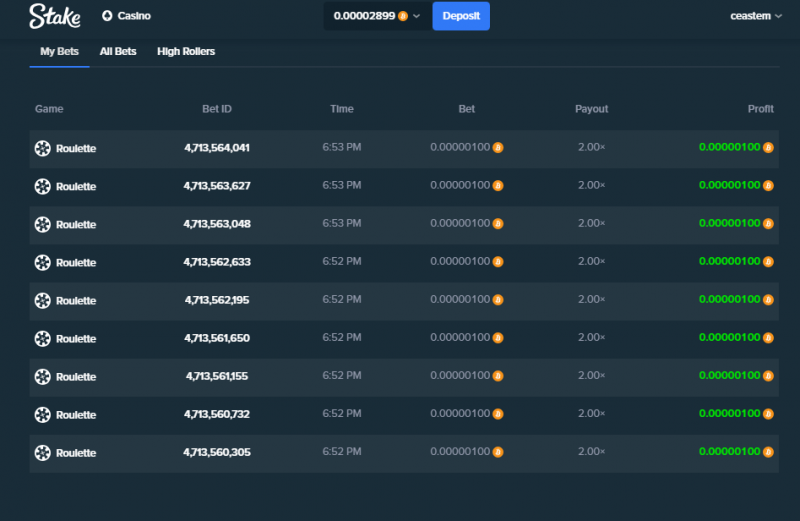Switch to the All Bets tab

(x=118, y=52)
